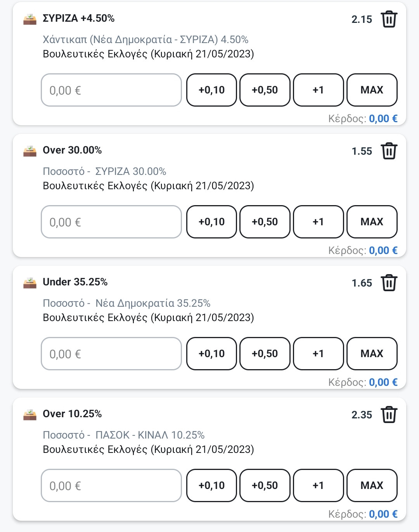The height and width of the screenshot is (532, 419).
Task: Add +0,50 to Over 30.00% stake
Action: (265, 222)
